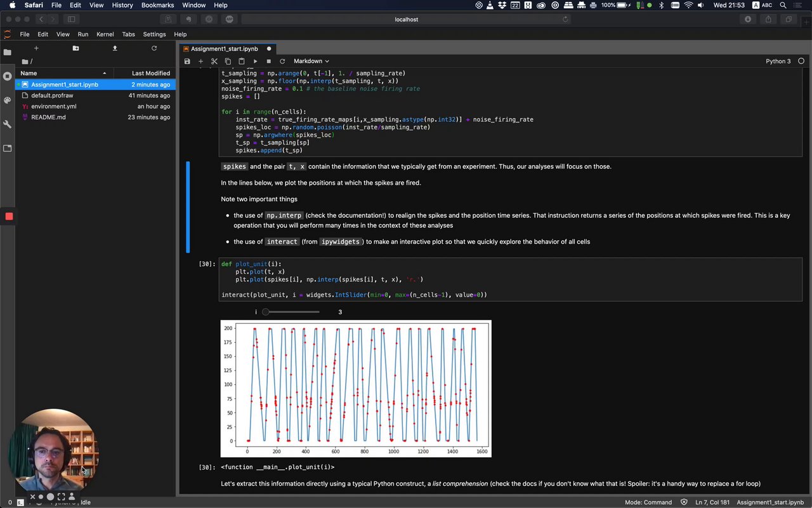Open Safari History menu
The height and width of the screenshot is (508, 812).
point(122,5)
